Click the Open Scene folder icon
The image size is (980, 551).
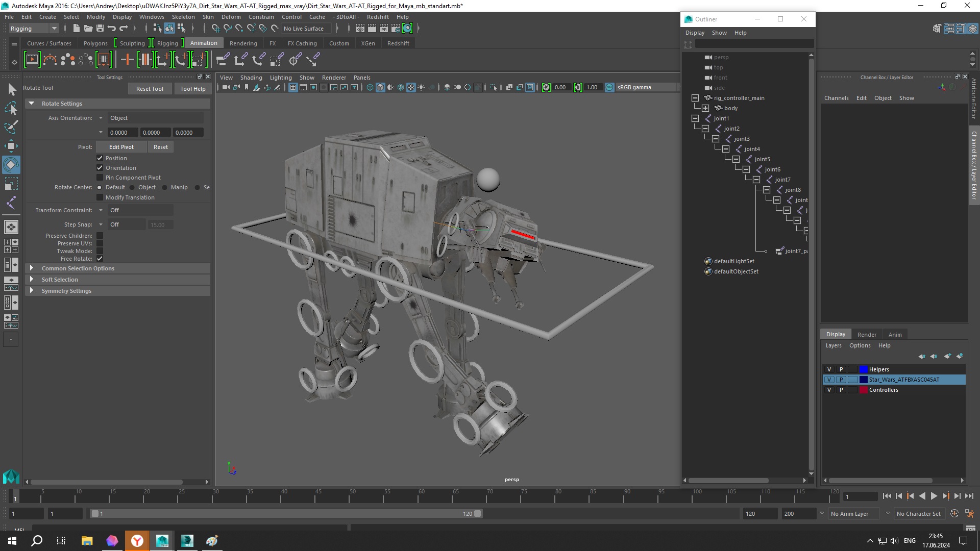point(88,29)
